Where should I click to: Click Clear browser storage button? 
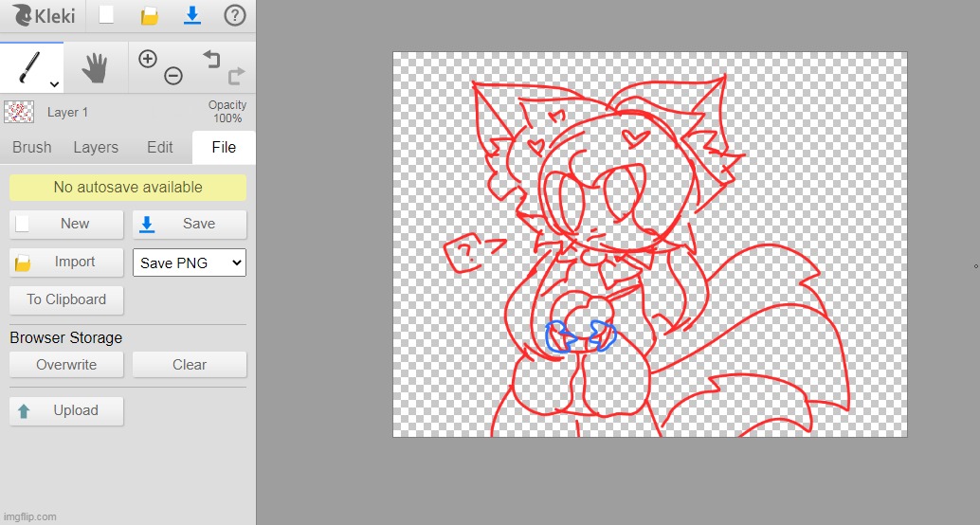pos(190,365)
